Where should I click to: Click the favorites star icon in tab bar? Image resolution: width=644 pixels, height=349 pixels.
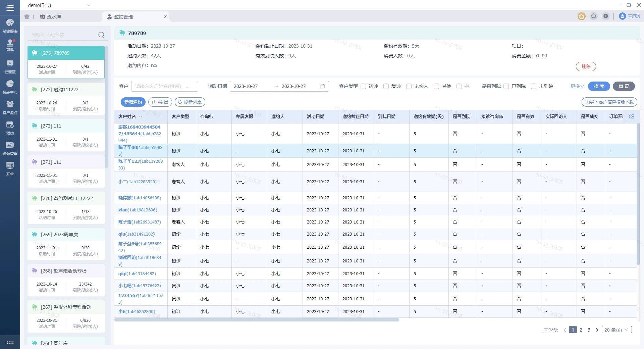(x=27, y=16)
